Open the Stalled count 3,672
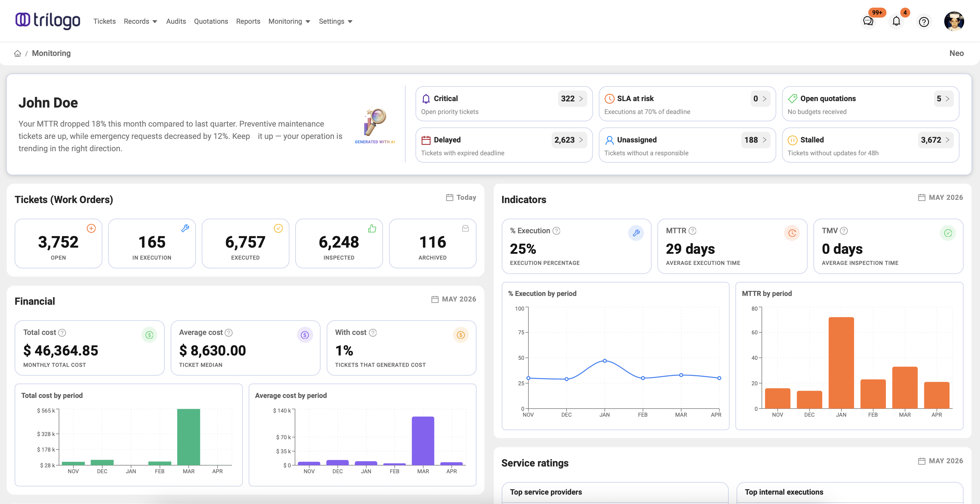Viewport: 980px width, 504px height. click(x=935, y=140)
